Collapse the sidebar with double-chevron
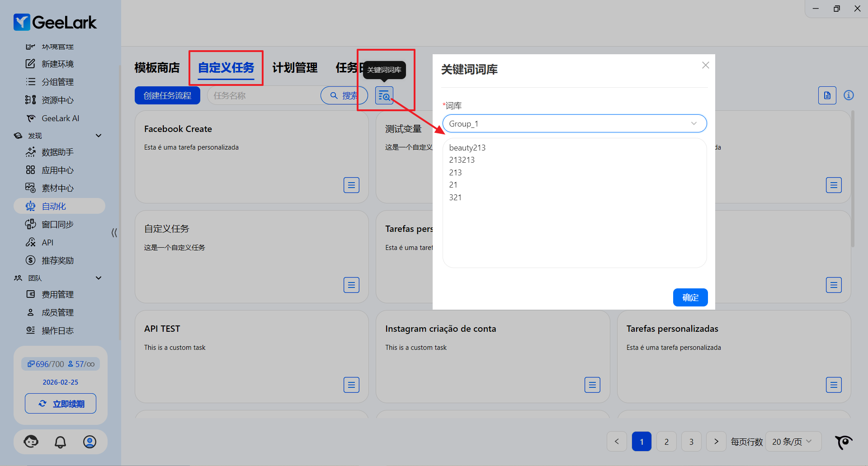 pyautogui.click(x=114, y=233)
